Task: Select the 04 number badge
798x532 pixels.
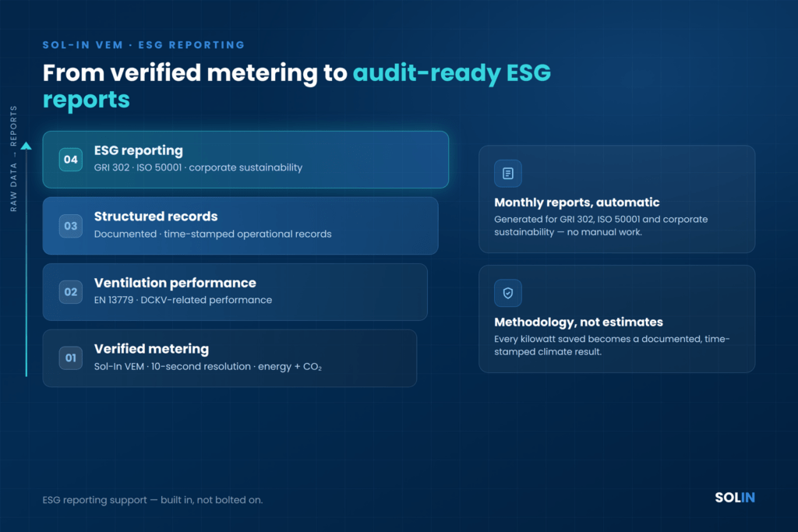Action: pyautogui.click(x=71, y=160)
